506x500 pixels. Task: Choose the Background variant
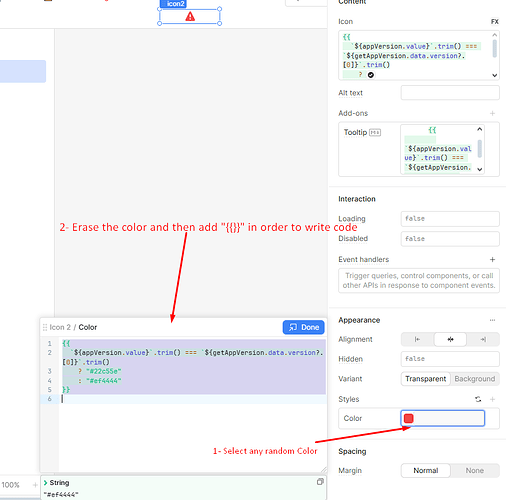[x=475, y=379]
